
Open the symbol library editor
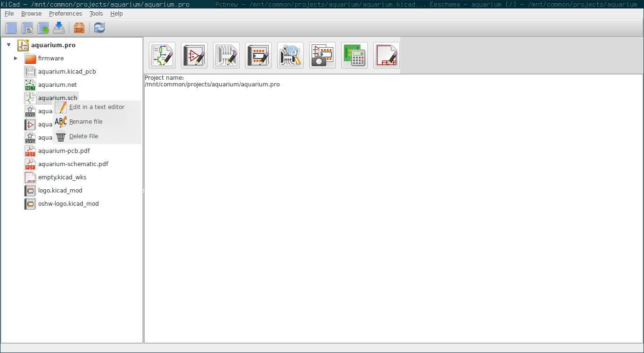click(194, 55)
